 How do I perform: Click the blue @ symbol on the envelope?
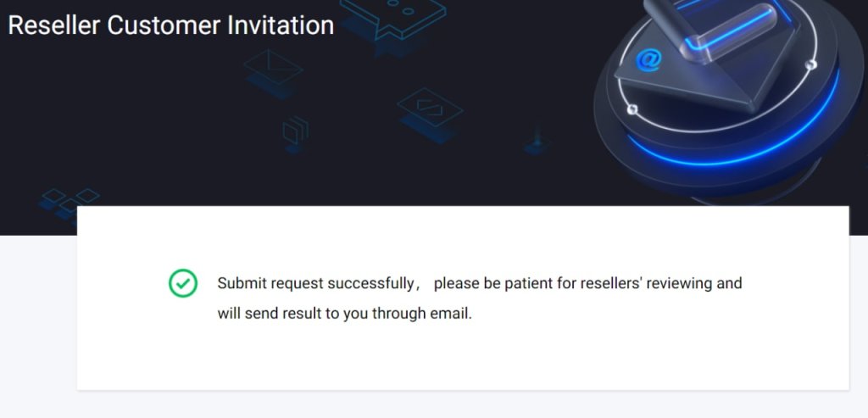[x=649, y=59]
